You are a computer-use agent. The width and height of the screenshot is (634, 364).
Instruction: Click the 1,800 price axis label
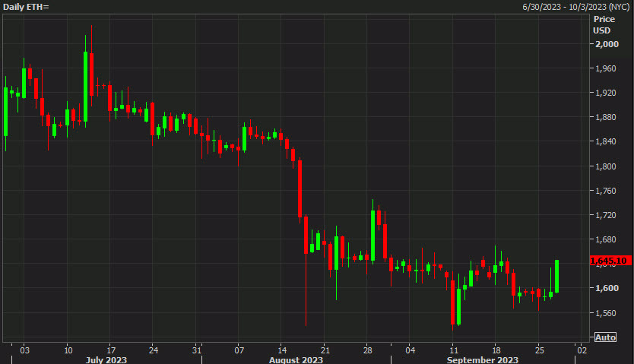coord(606,166)
